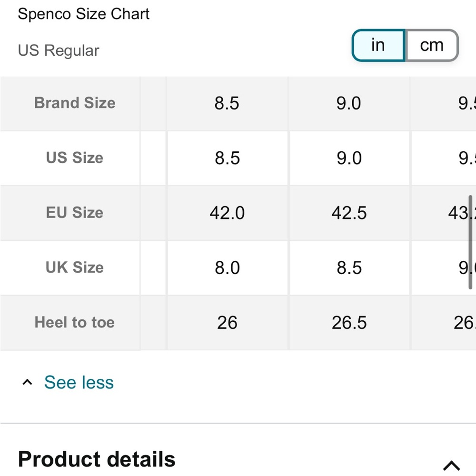Click the 8.0 UK size cell
476x476 pixels.
[x=227, y=268]
